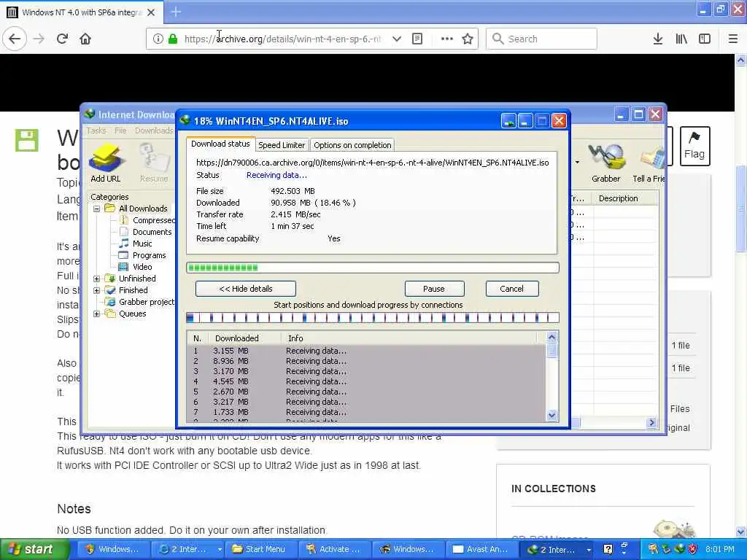
Task: Open the Start Menu taskbar button
Action: pos(261,550)
